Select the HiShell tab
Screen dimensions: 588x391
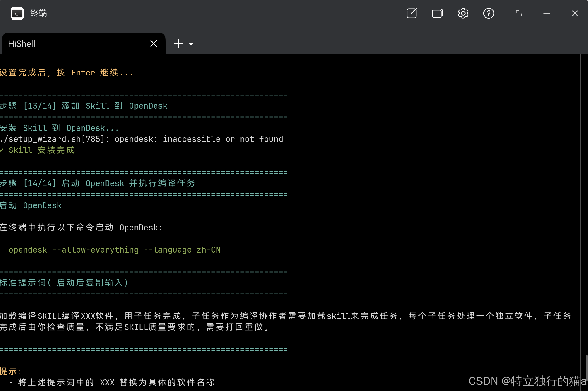pos(83,44)
